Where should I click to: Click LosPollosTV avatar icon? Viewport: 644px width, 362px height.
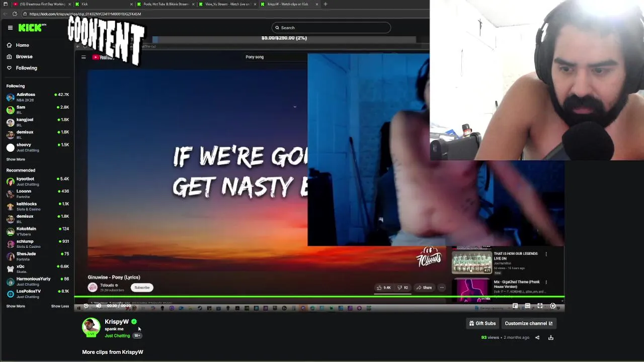11,294
